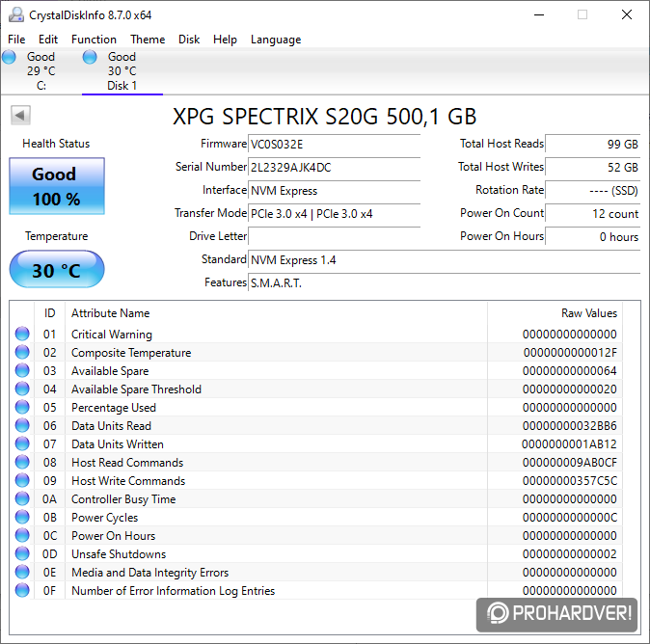Click the status orb beside Available Spare Threshold
Screen dimensions: 650x644
point(22,389)
